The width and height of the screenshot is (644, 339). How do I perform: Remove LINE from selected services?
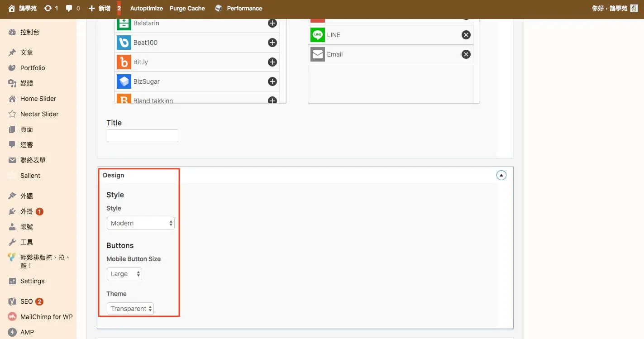[466, 35]
